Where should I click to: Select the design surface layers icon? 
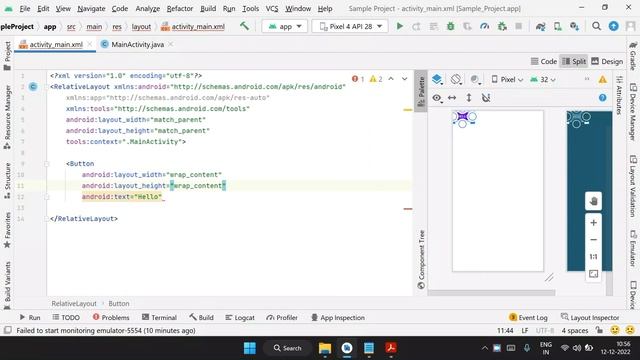(x=437, y=79)
